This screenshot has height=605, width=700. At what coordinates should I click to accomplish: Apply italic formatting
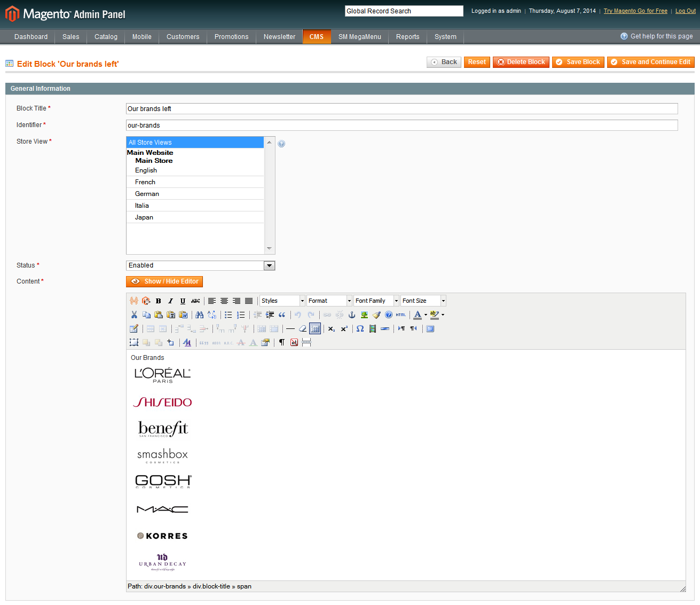[x=171, y=301]
